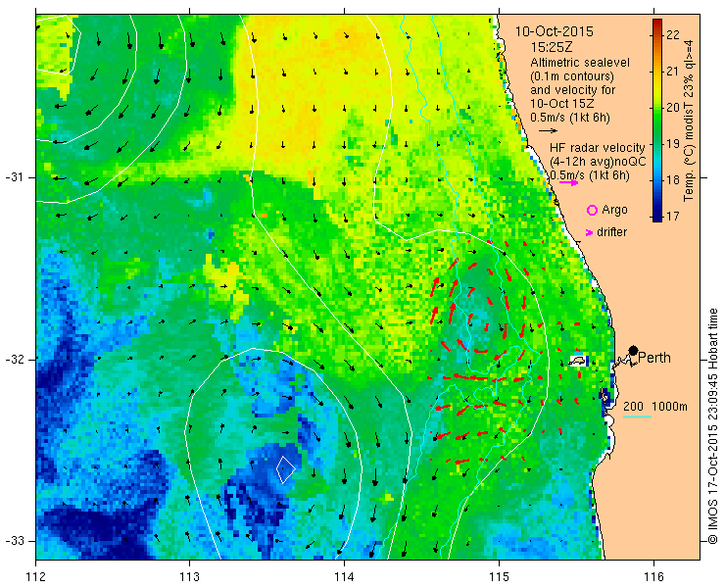This screenshot has width=725, height=588.
Task: Click the '(0.1m contours)' text
Action: (572, 76)
